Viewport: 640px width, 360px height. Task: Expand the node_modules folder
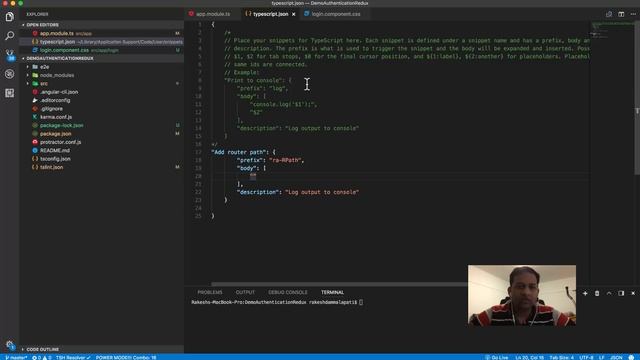coord(102,75)
